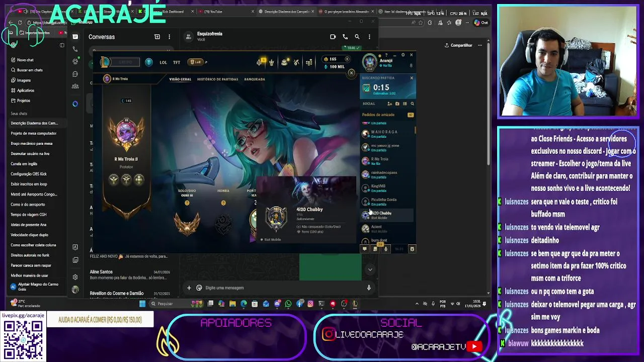644x362 pixels.
Task: Click the friends list view icon
Action: coord(405,104)
